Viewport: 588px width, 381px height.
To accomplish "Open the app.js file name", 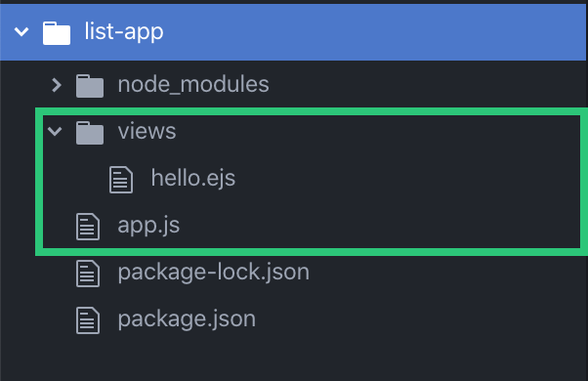I will tap(148, 226).
